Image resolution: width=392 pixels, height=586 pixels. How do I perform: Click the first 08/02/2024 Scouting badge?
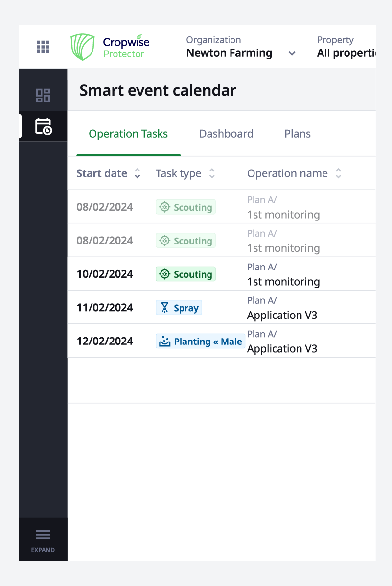coord(185,207)
